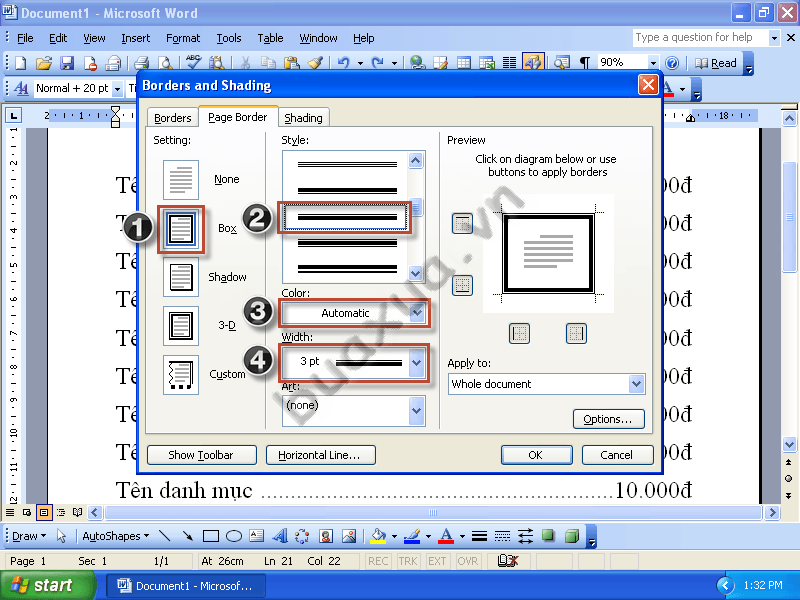Expand the Normal + 20 pt style dropdown
This screenshot has width=800, height=600.
tap(117, 89)
